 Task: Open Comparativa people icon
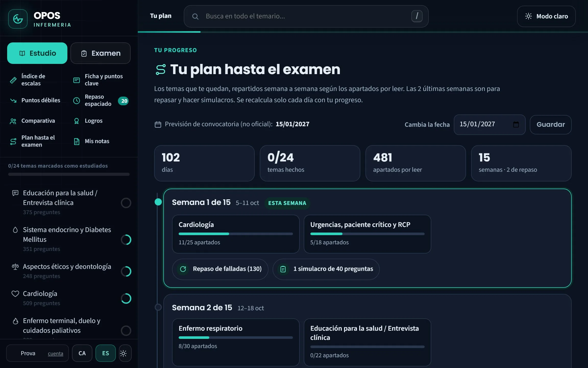(x=13, y=121)
